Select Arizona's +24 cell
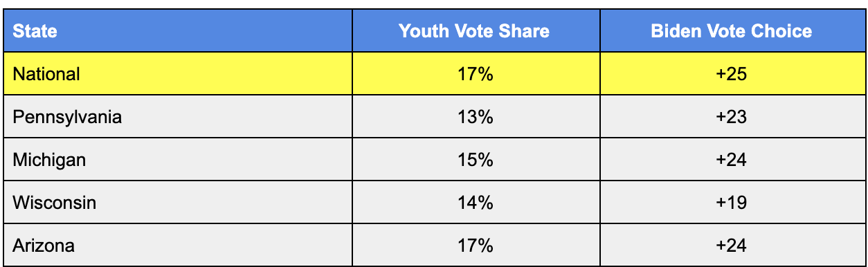Image resolution: width=868 pixels, height=267 pixels. point(732,246)
